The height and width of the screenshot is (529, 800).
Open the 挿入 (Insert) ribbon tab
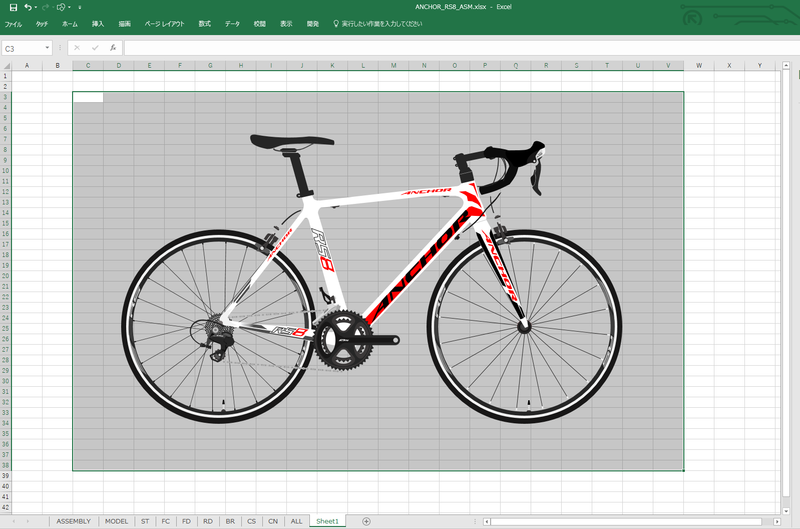(97, 24)
